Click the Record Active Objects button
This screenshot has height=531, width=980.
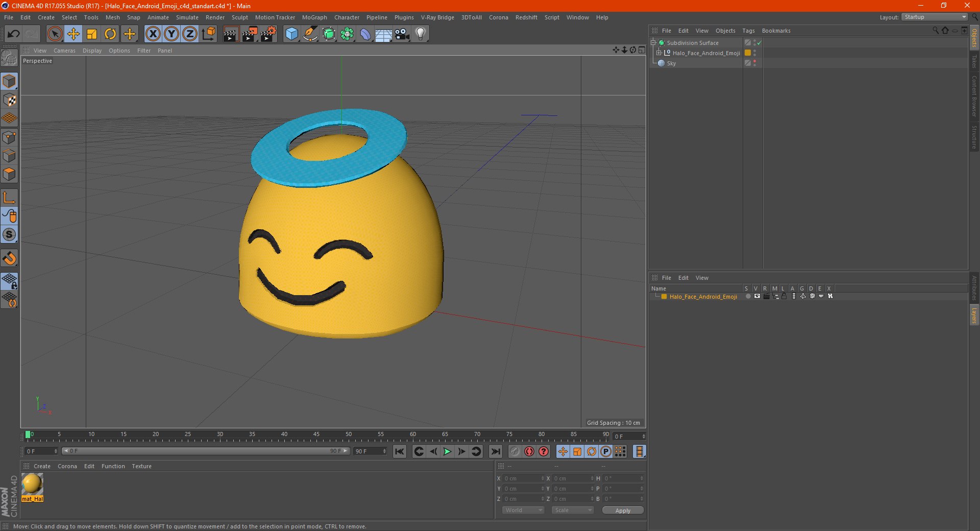[x=515, y=451]
